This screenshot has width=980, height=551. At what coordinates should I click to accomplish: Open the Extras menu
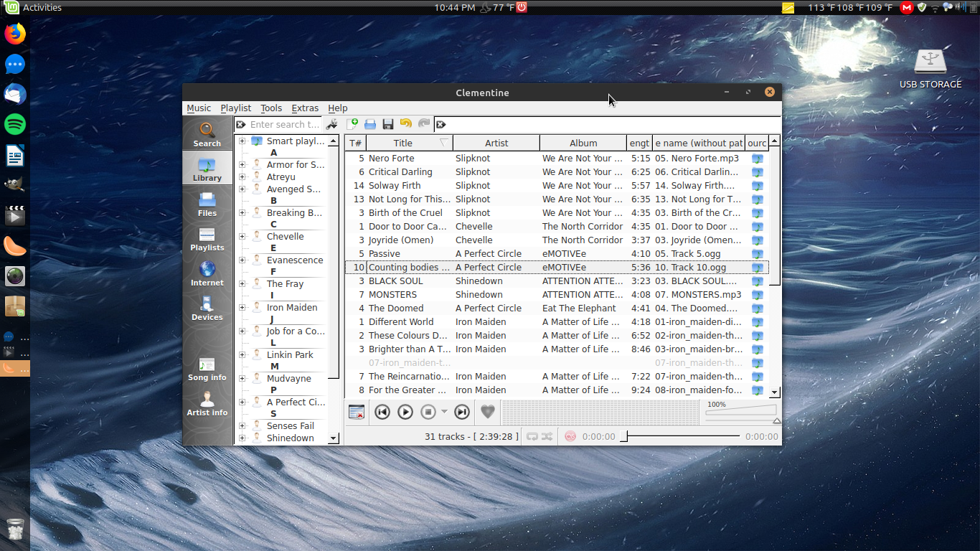(x=305, y=108)
